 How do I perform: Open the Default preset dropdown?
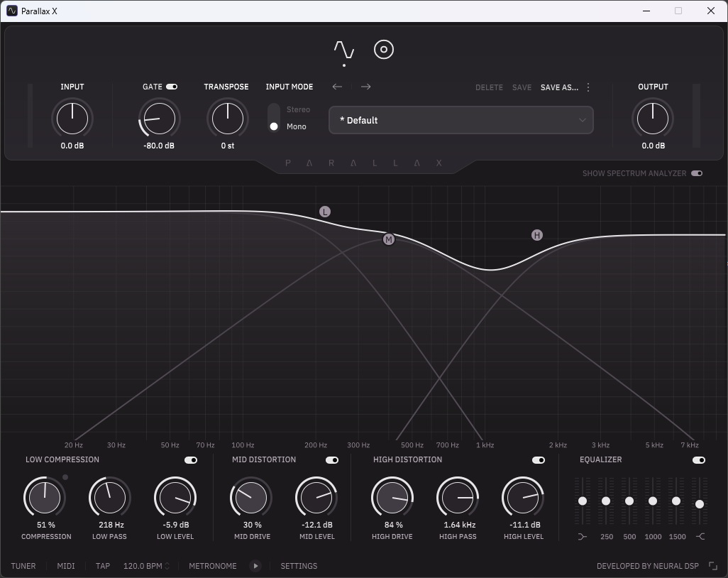click(461, 120)
